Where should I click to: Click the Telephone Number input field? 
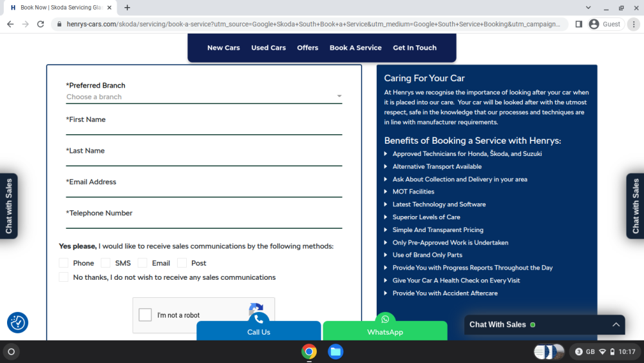(204, 222)
